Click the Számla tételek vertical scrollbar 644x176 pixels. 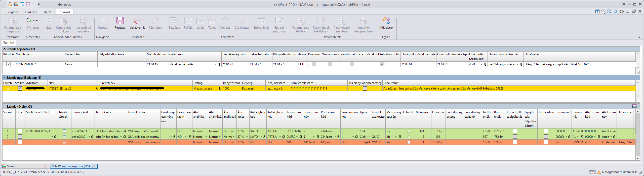(637, 135)
